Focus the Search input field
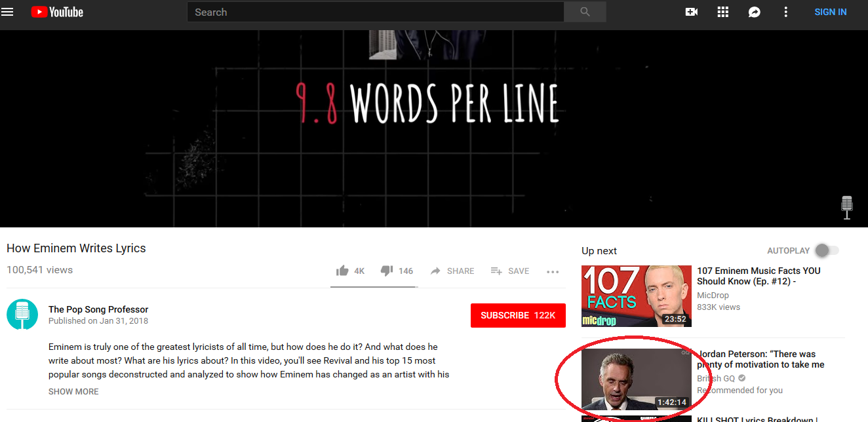 pyautogui.click(x=376, y=12)
